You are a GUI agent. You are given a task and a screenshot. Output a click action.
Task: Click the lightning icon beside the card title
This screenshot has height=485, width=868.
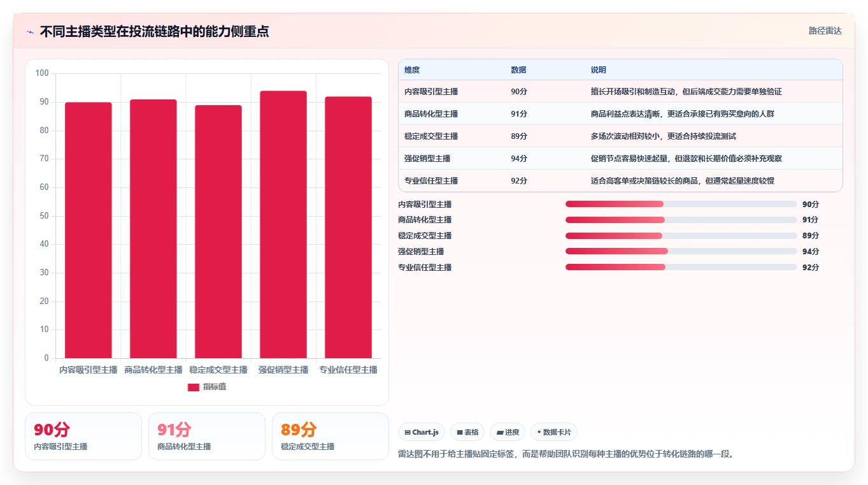pyautogui.click(x=31, y=32)
